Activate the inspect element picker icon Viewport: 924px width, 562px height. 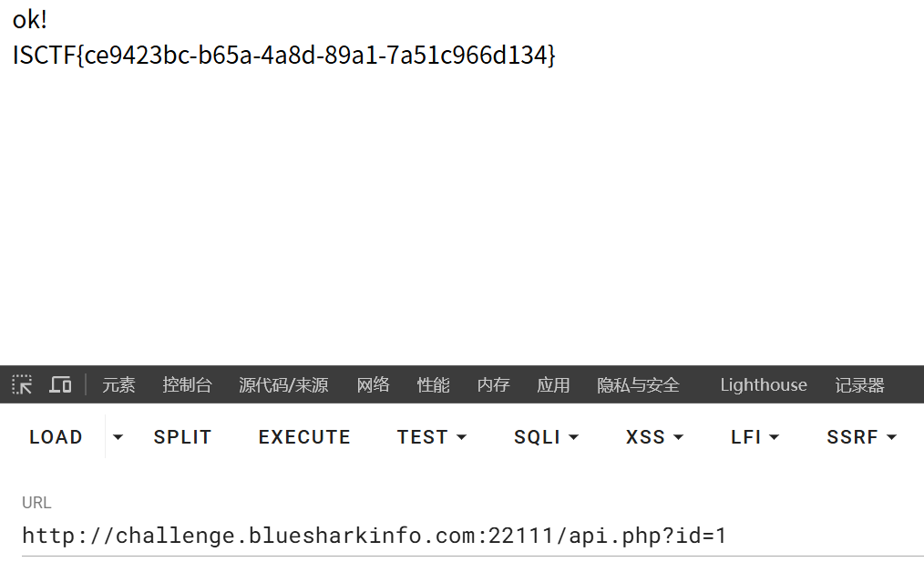[x=22, y=384]
